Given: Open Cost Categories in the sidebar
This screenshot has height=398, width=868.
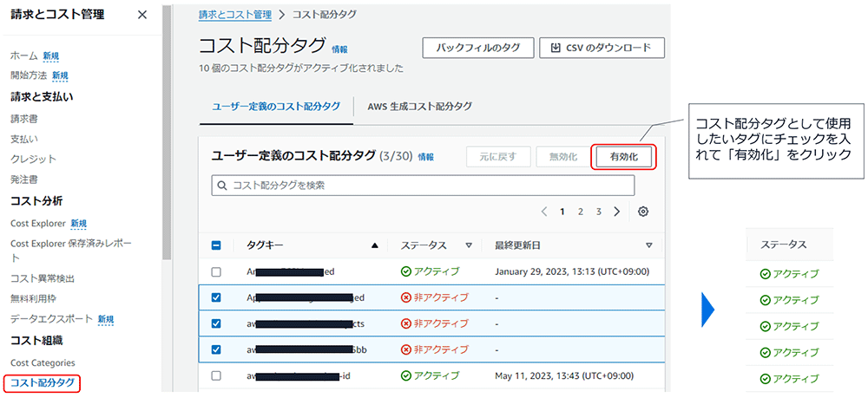Looking at the screenshot, I should tap(43, 362).
